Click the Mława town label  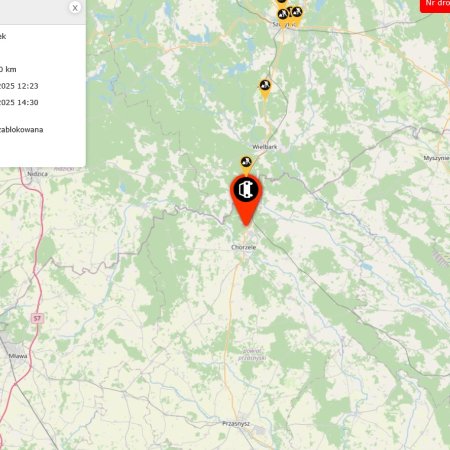tap(18, 356)
